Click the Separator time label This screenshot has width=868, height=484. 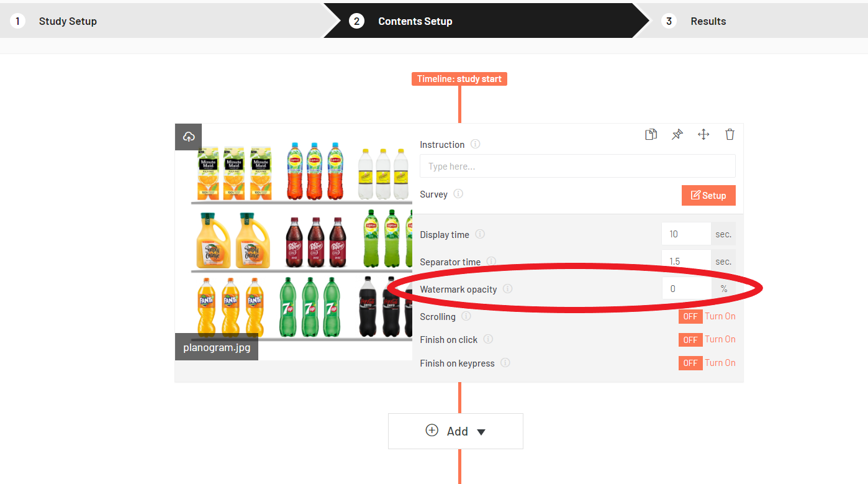(x=450, y=262)
